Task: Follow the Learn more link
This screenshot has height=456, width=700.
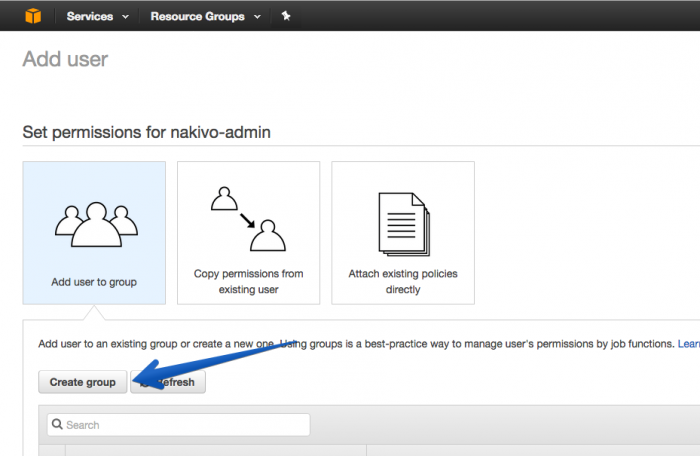Action: (x=689, y=344)
